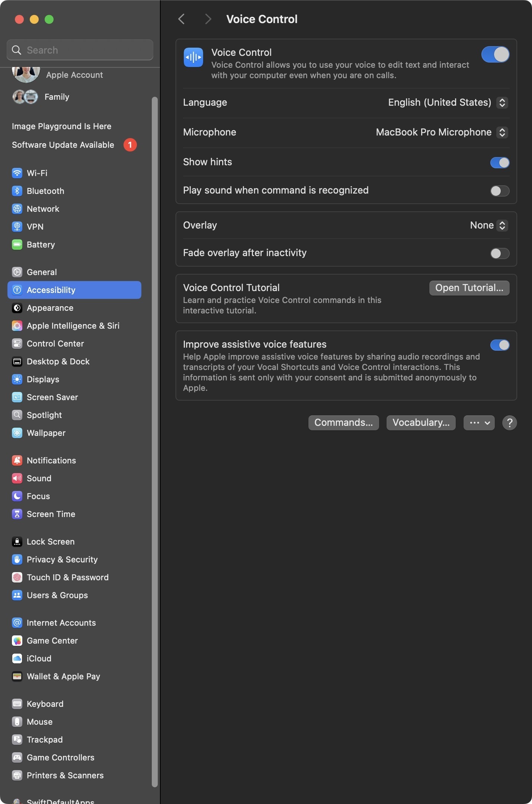
Task: Open Apple Intelligence & Siri icon
Action: point(17,326)
